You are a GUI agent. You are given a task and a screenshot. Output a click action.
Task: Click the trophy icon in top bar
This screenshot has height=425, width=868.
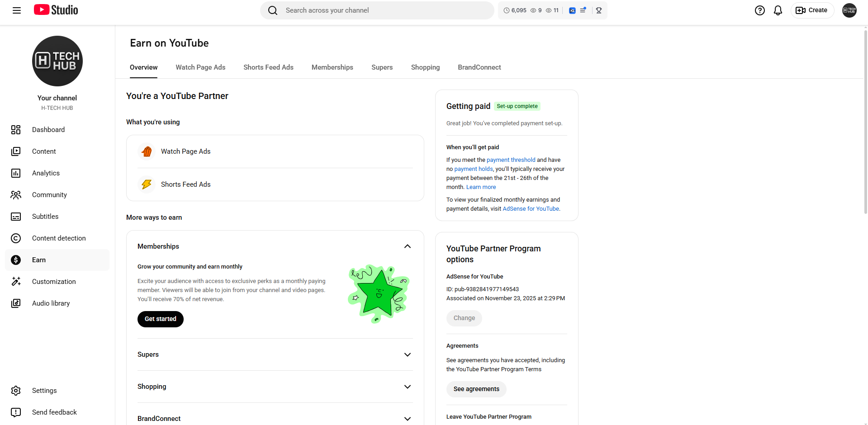598,10
